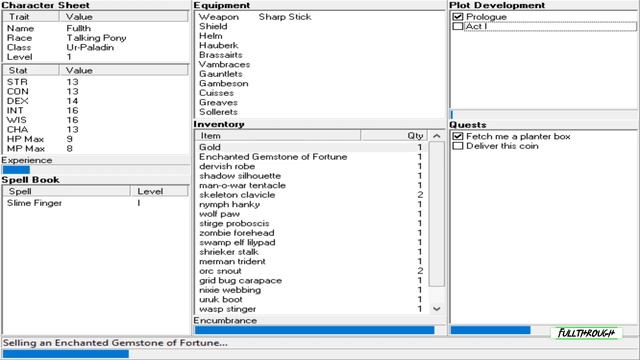Click the Helm equipment row
The height and width of the screenshot is (360, 640).
coord(320,36)
